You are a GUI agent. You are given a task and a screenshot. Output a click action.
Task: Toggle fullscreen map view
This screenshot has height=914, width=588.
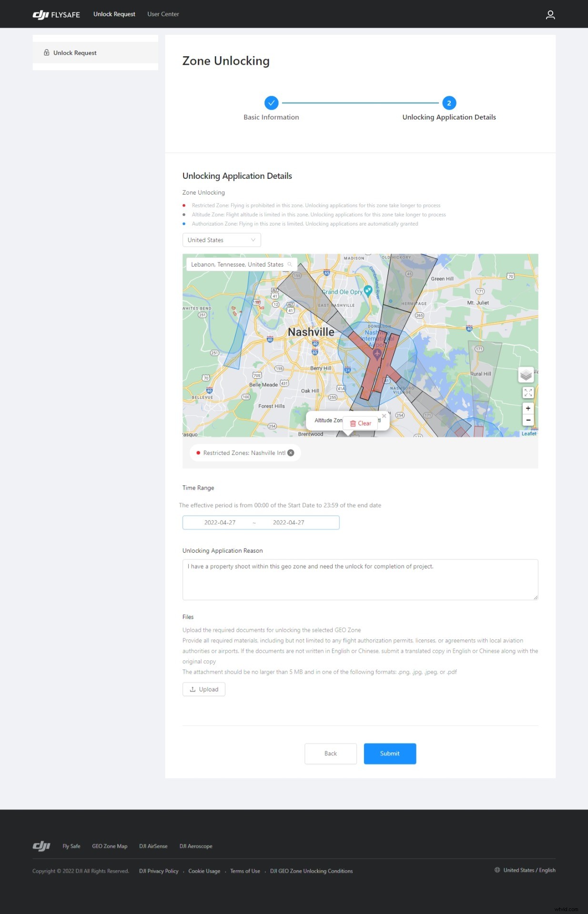(528, 393)
